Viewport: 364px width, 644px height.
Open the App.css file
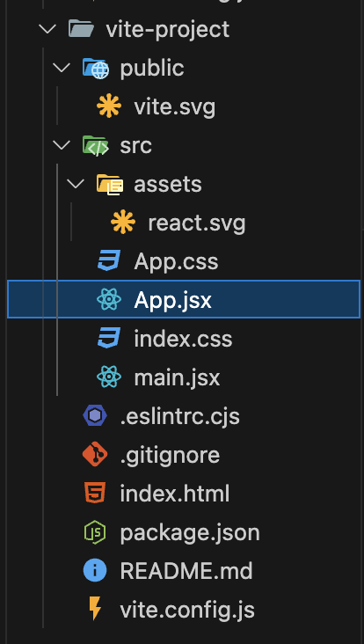coord(176,261)
